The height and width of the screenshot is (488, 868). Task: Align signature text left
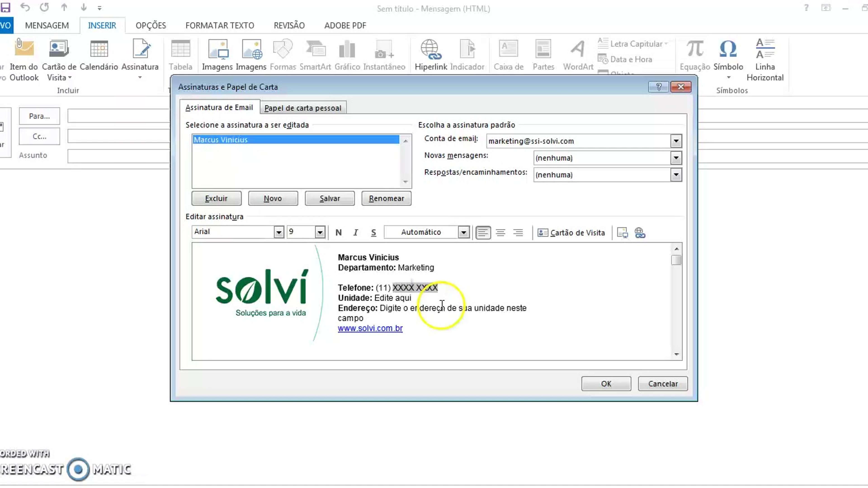coord(483,232)
